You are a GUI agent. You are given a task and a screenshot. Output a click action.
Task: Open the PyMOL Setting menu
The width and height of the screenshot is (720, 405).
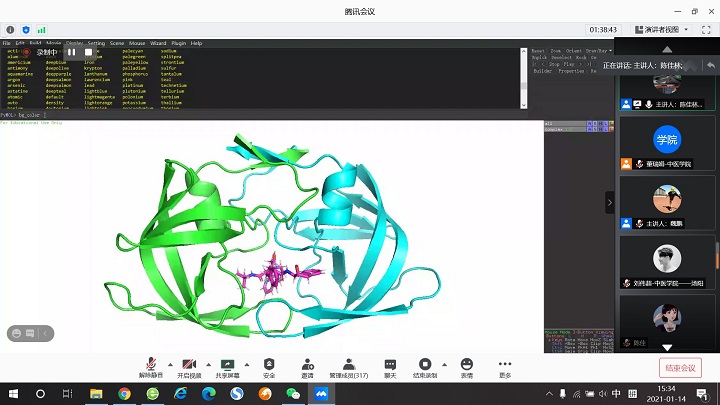click(96, 43)
